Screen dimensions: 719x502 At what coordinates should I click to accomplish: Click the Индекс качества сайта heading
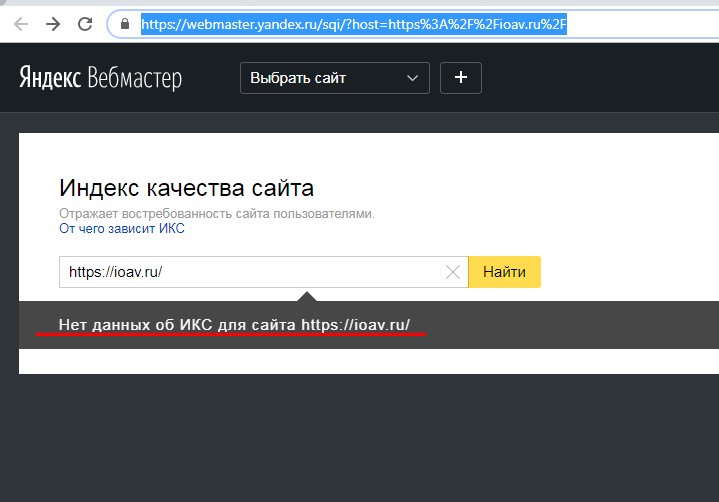click(186, 187)
